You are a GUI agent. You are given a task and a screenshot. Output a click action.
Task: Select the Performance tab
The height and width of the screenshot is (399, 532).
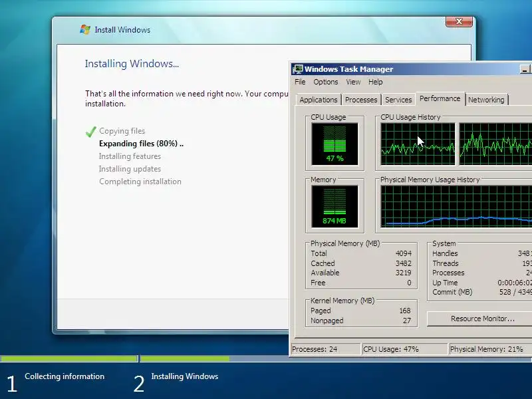(x=440, y=98)
